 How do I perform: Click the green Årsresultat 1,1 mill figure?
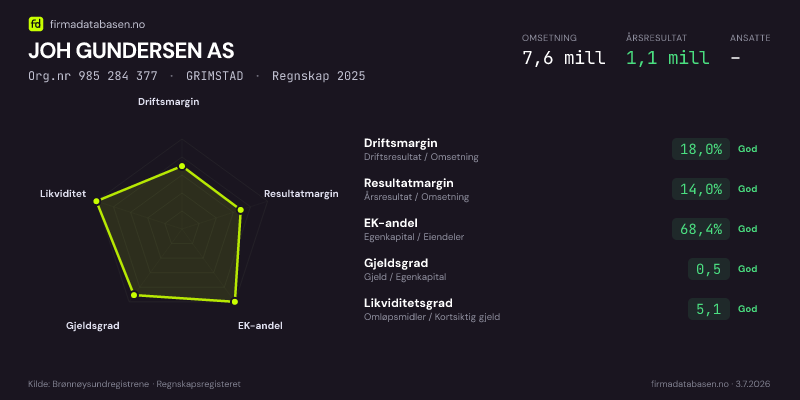(668, 58)
